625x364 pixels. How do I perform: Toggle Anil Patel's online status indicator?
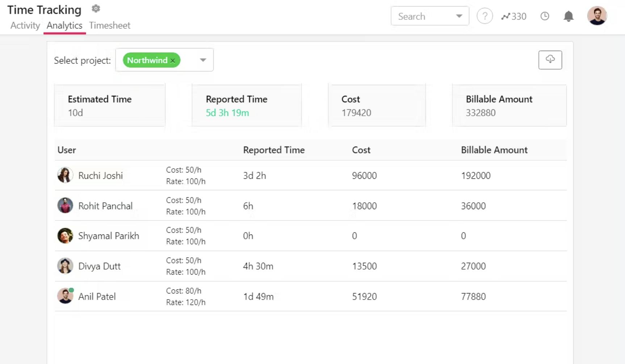71,289
